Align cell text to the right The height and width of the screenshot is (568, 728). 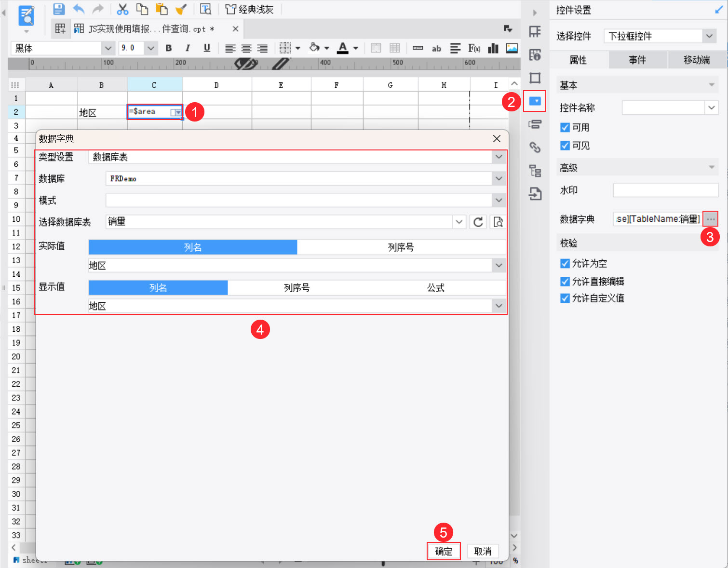(262, 48)
